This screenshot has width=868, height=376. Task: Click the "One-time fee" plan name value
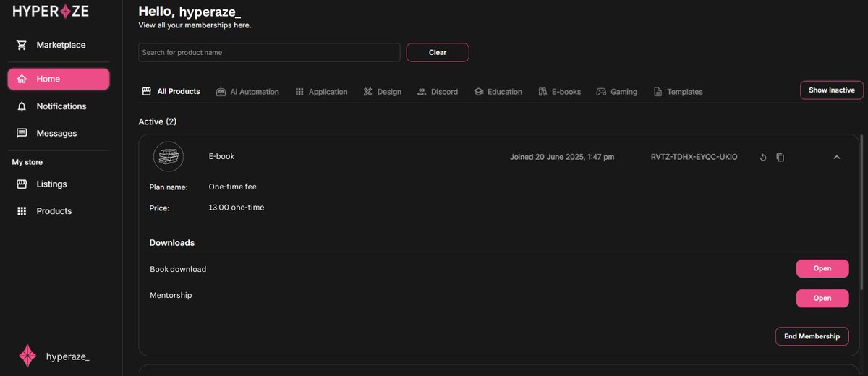pyautogui.click(x=233, y=187)
